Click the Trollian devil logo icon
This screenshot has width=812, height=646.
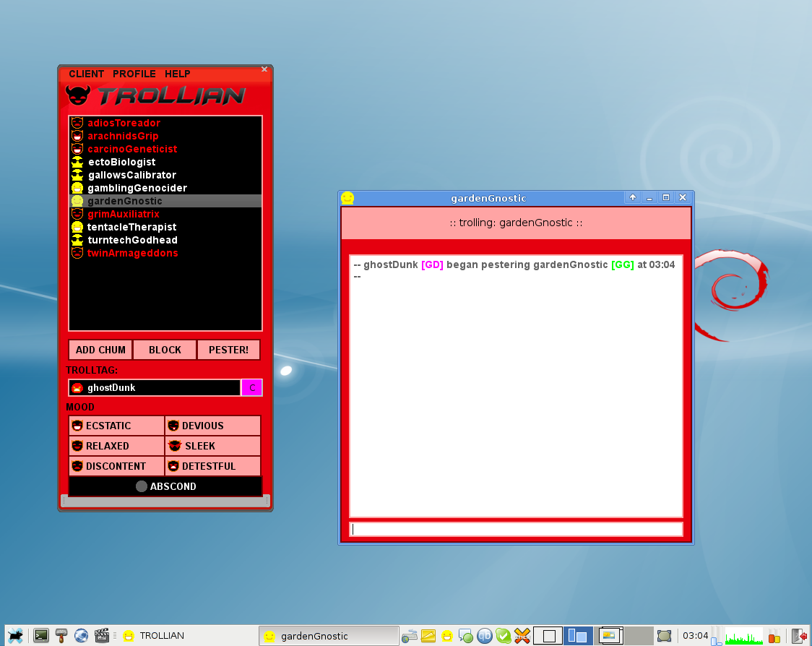coord(79,95)
